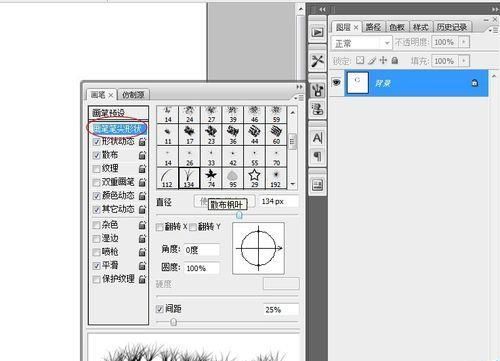The height and width of the screenshot is (361, 500).
Task: Open the Paragraph panel icon
Action: coord(317,156)
